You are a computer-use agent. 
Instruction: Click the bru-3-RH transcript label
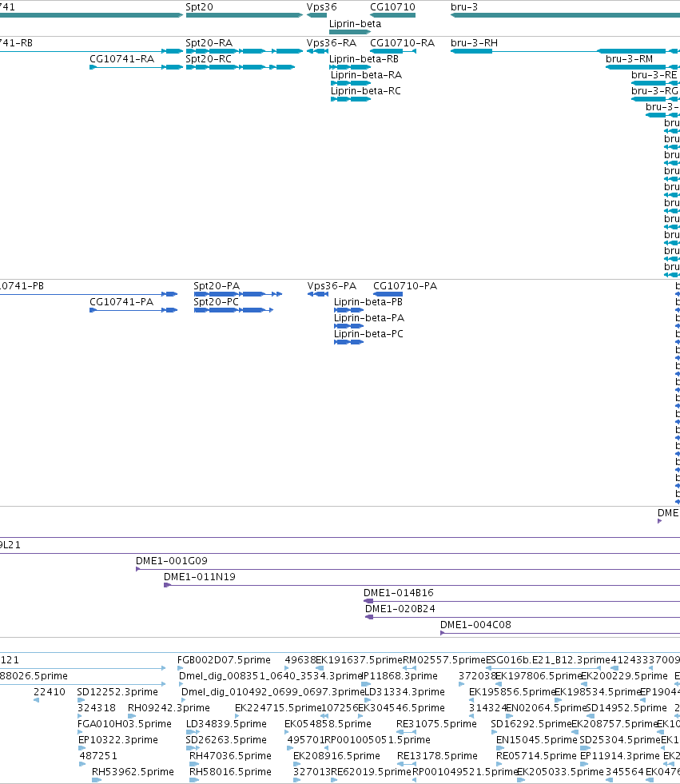(474, 43)
